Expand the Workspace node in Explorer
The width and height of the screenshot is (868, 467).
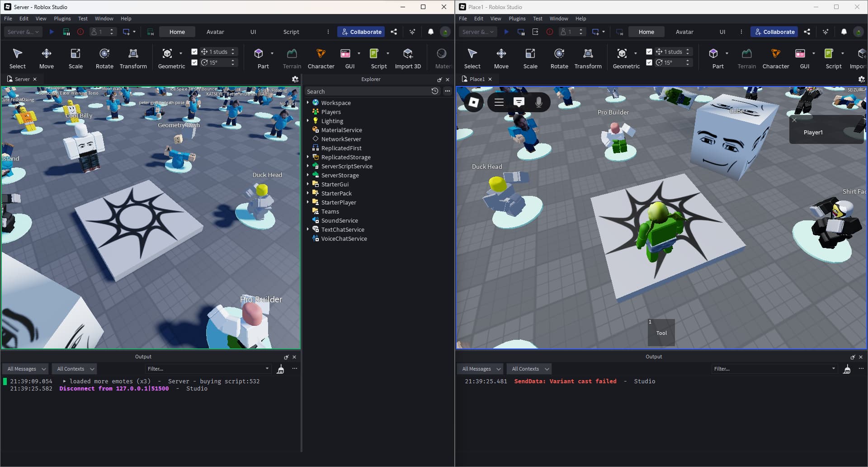click(308, 103)
